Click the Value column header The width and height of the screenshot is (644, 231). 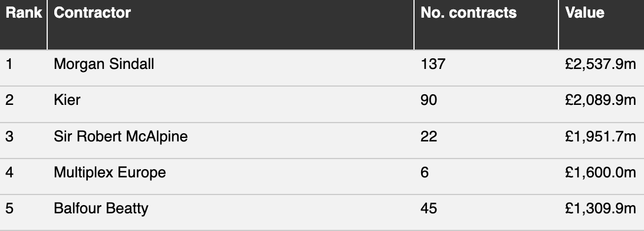(x=584, y=13)
